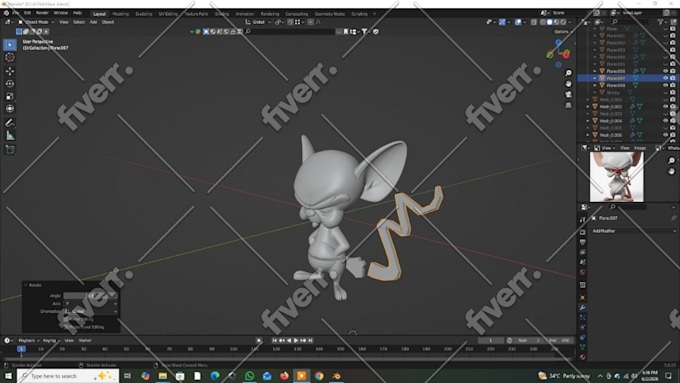The image size is (680, 383).
Task: Switch to the Sculpting workspace tab
Action: (x=144, y=14)
